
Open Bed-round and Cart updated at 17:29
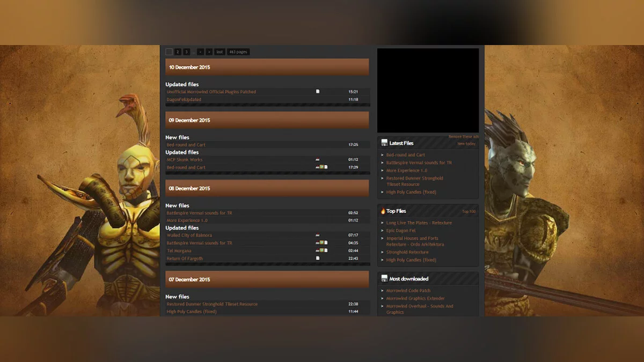tap(186, 167)
